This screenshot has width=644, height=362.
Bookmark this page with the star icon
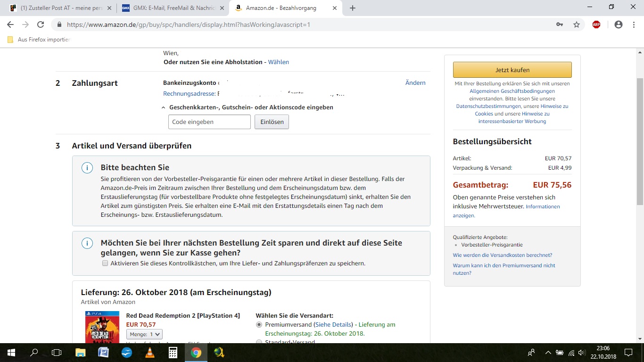coord(576,25)
